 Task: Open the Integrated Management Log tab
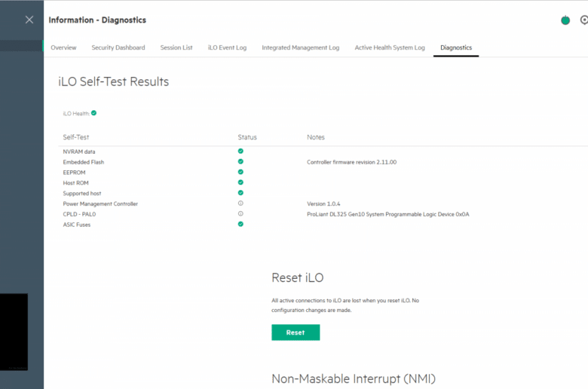[300, 47]
